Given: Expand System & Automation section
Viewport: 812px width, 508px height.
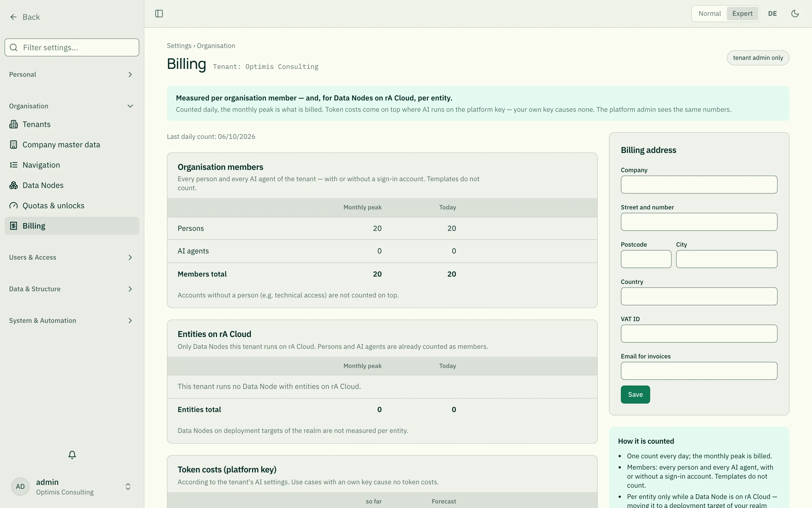Looking at the screenshot, I should 72,321.
